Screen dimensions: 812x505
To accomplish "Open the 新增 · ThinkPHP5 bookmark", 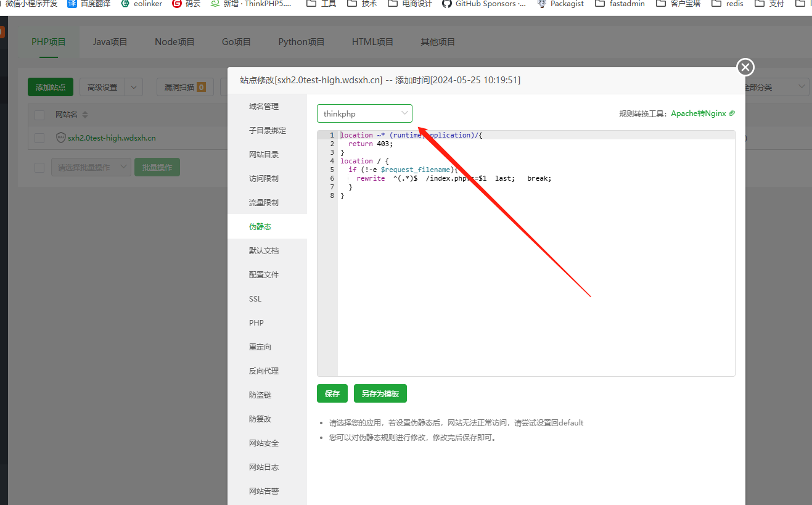I will click(x=251, y=4).
